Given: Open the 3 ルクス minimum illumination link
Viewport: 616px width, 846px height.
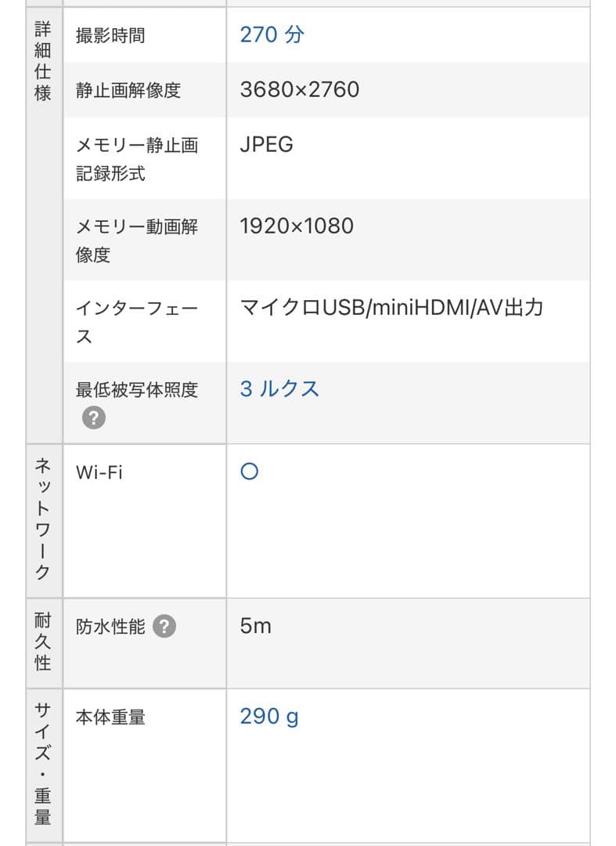Looking at the screenshot, I should click(x=279, y=388).
